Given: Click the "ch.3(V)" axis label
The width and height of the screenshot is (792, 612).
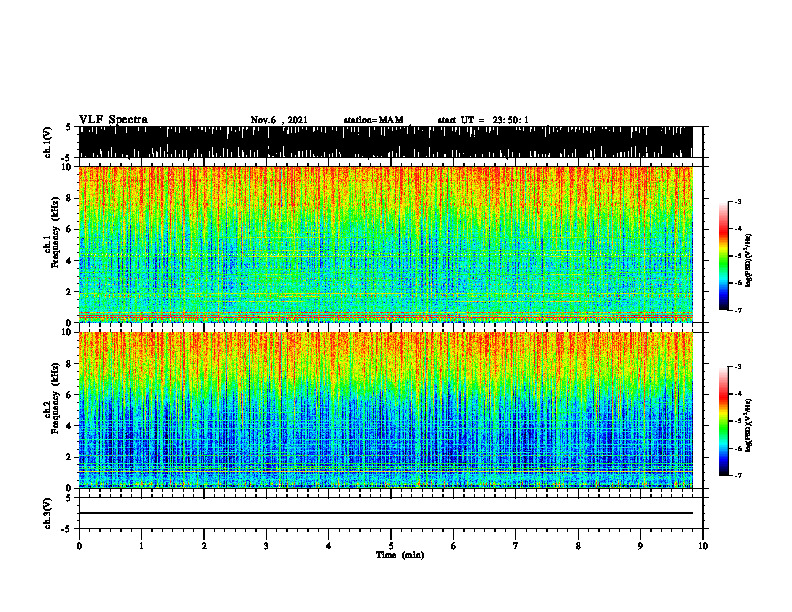Looking at the screenshot, I should pyautogui.click(x=48, y=513).
